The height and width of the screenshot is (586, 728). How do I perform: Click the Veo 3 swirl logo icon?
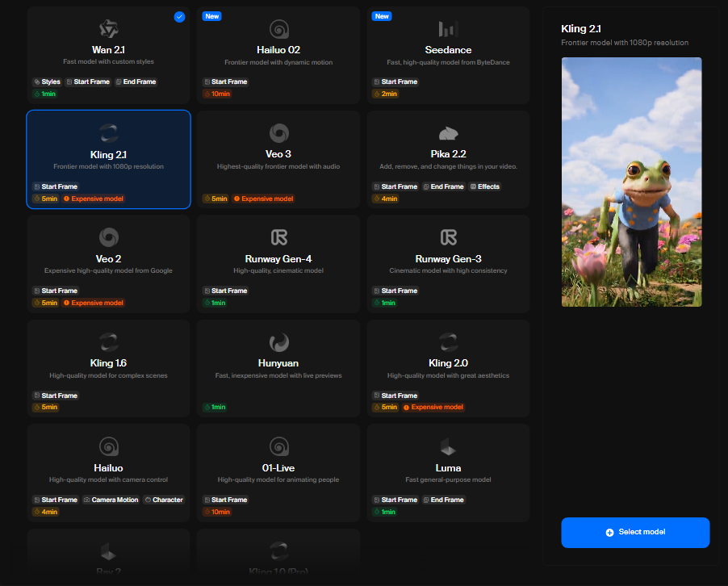pyautogui.click(x=279, y=133)
